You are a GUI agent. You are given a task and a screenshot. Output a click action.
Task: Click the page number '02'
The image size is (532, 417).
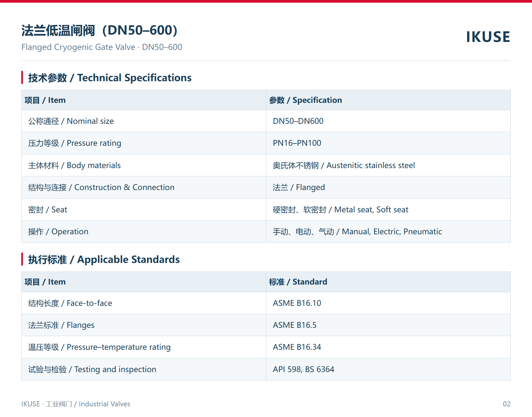[x=507, y=404]
